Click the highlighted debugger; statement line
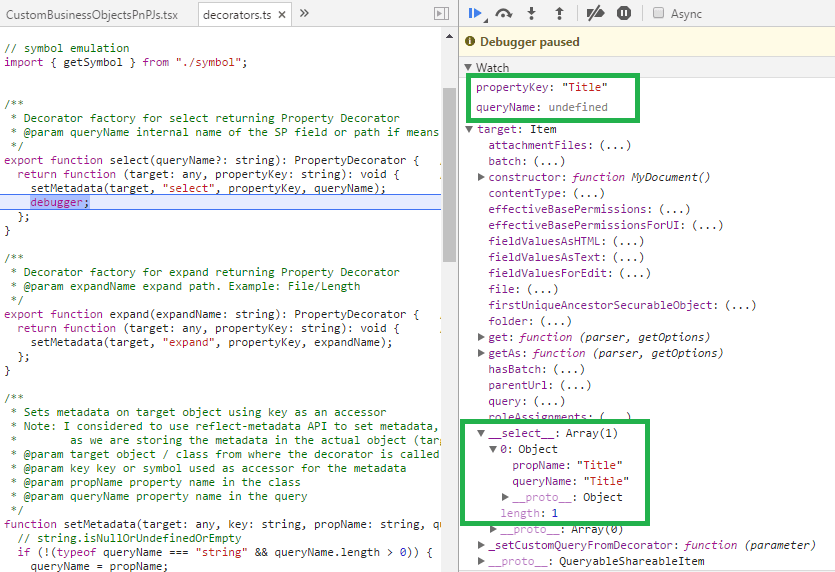 tap(220, 202)
